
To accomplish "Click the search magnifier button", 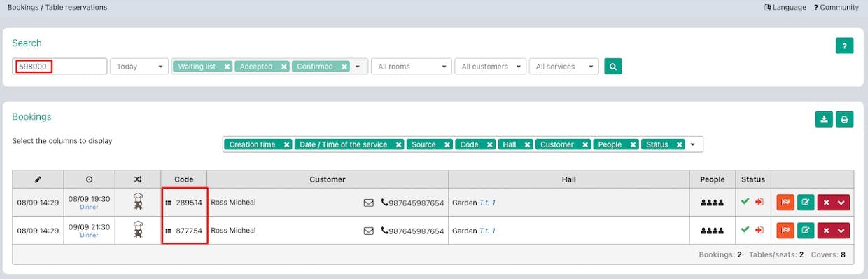I will [612, 67].
